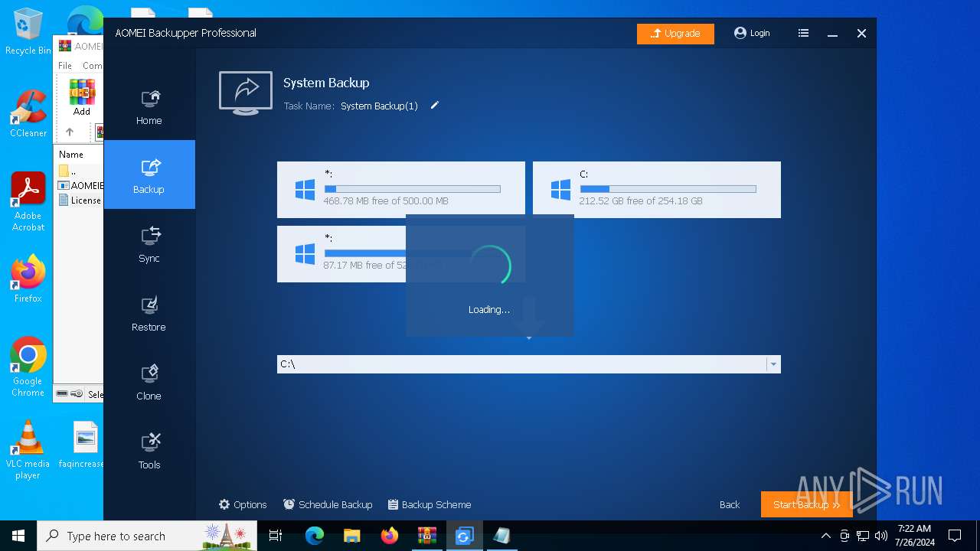The width and height of the screenshot is (980, 551).
Task: Open Login from title bar
Action: tap(752, 33)
